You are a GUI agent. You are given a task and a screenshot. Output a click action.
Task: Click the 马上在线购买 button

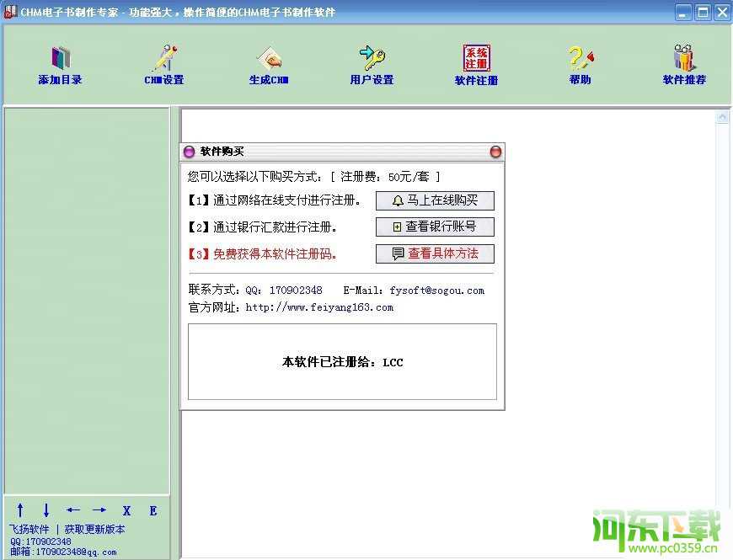(435, 200)
